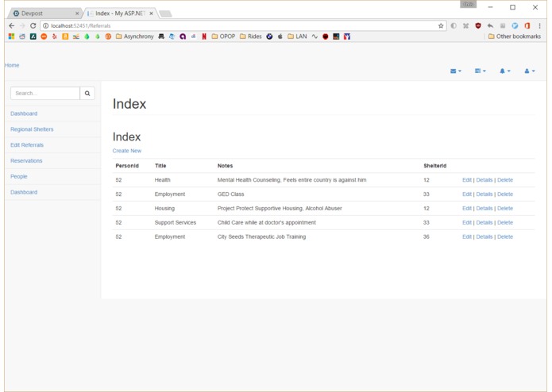Delete the Health referral row
This screenshot has width=552, height=392.
click(x=505, y=180)
